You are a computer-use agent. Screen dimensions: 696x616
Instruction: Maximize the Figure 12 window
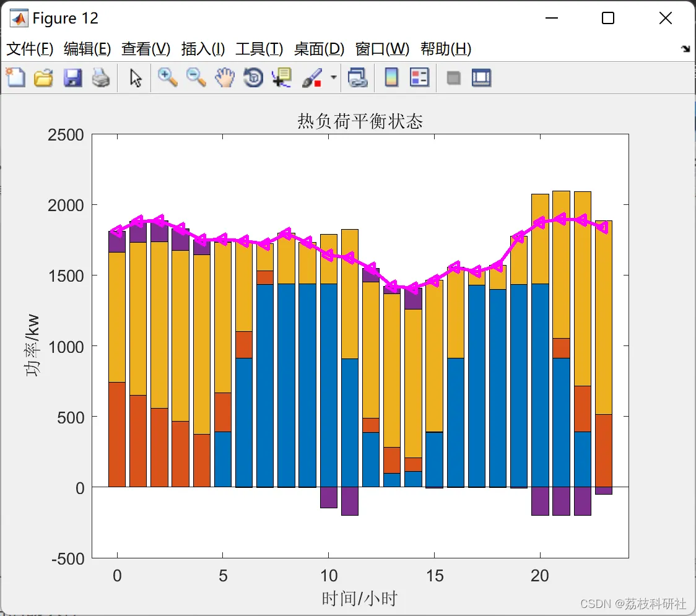(x=608, y=18)
